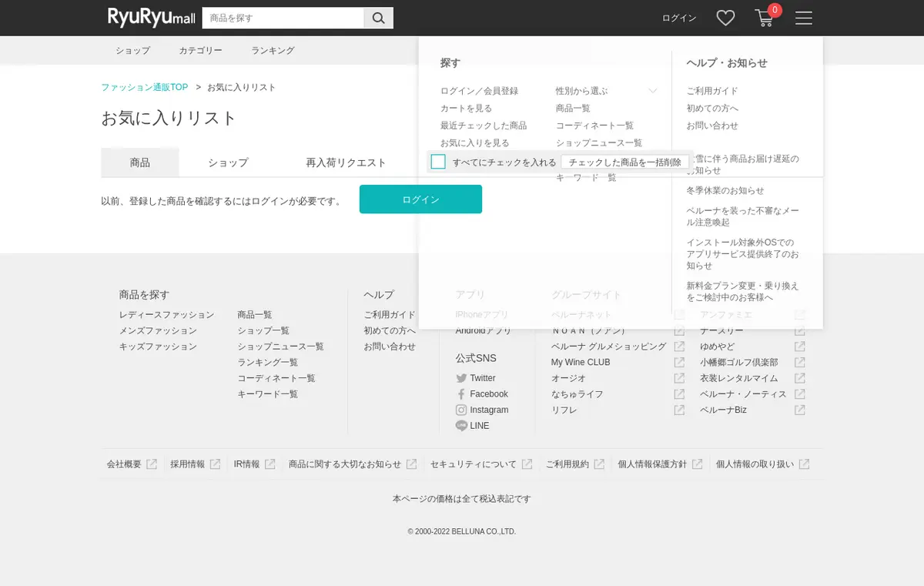The image size is (924, 586).
Task: Open ランキング in the top navigation bar
Action: coord(273,51)
